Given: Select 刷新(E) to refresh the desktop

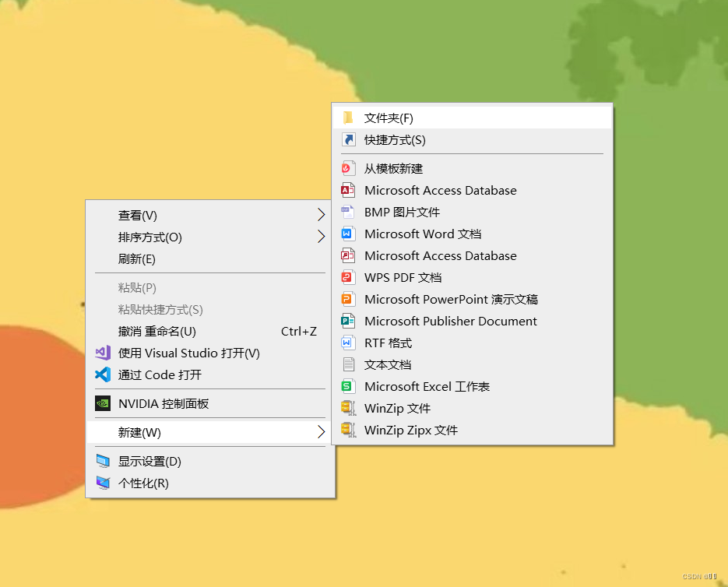Looking at the screenshot, I should (210, 258).
